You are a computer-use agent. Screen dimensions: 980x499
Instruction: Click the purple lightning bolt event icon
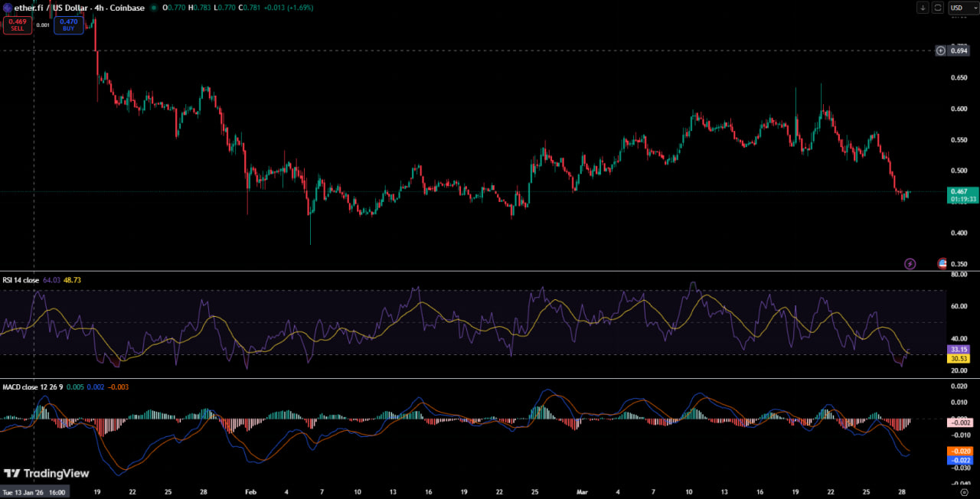910,263
